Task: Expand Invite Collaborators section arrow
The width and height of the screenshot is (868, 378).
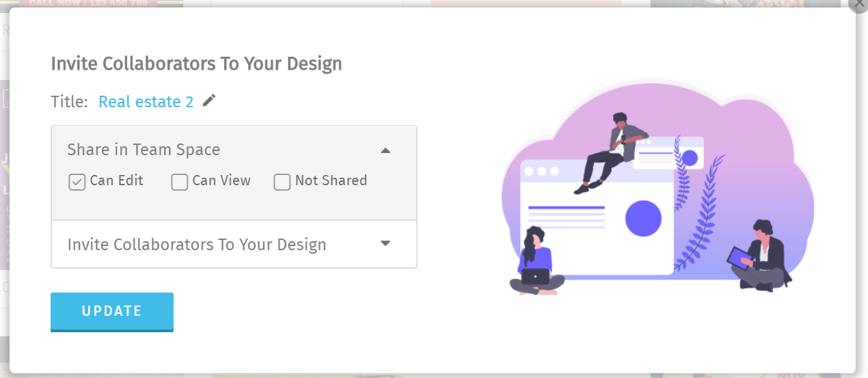Action: pyautogui.click(x=385, y=243)
